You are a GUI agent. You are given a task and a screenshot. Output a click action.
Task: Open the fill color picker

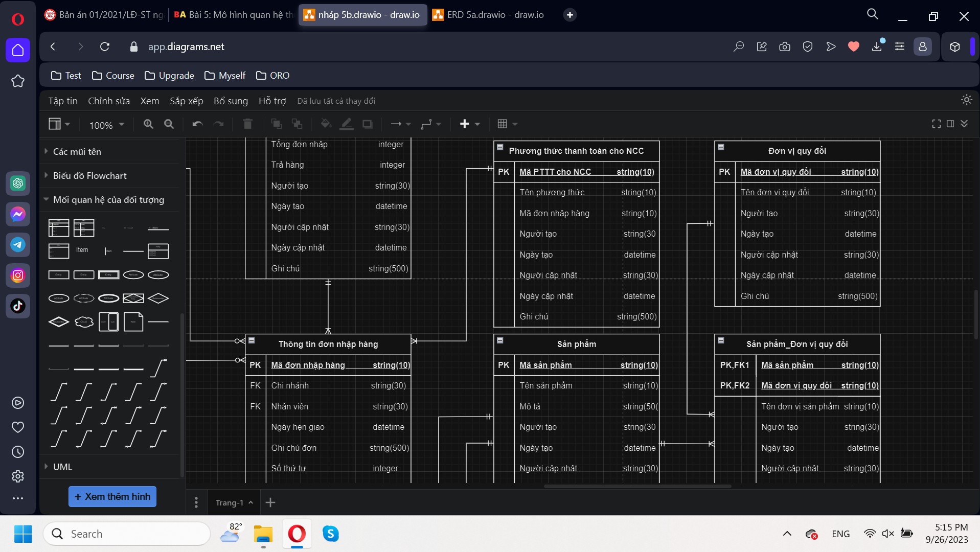click(x=326, y=124)
